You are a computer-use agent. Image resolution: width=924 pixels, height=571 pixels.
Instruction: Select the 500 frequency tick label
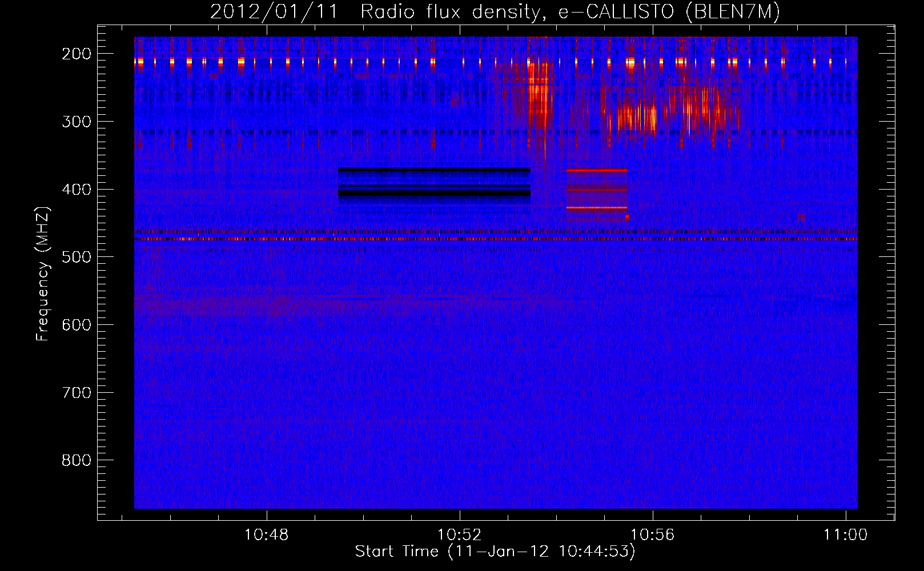tap(76, 257)
